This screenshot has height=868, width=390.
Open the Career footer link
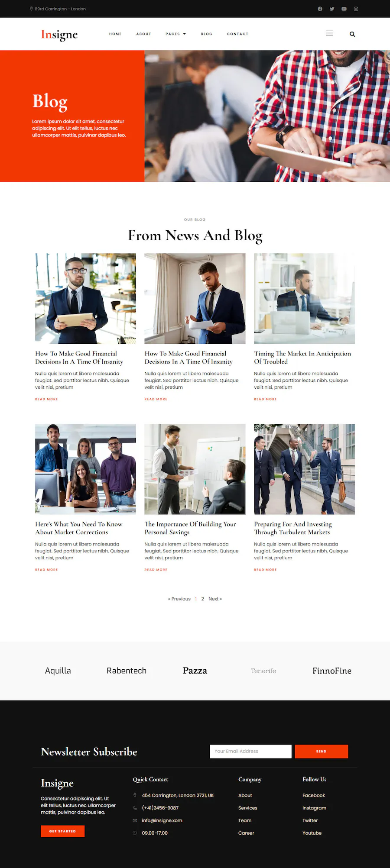[246, 833]
